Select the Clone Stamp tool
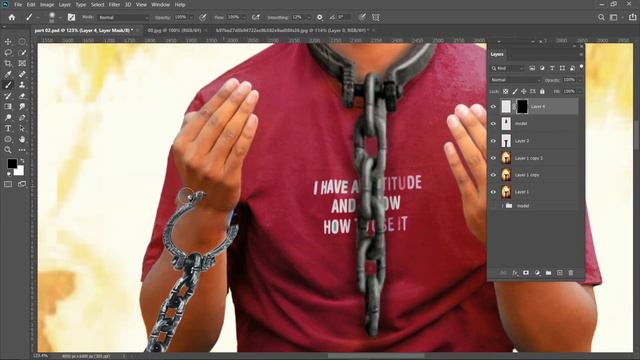640x360 pixels. click(x=22, y=85)
